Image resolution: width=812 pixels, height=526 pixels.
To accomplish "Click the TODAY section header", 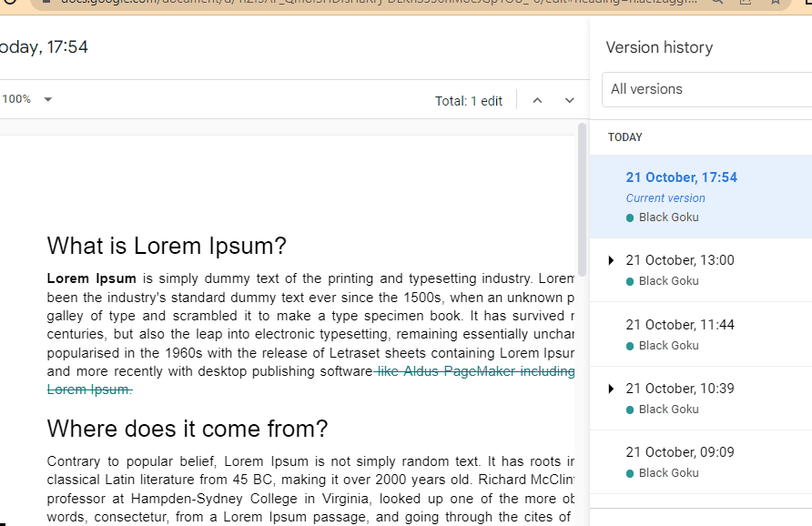I will [625, 137].
